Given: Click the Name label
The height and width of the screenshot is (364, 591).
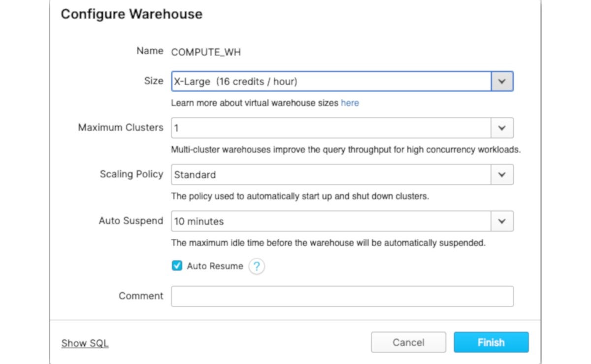Looking at the screenshot, I should coord(150,51).
